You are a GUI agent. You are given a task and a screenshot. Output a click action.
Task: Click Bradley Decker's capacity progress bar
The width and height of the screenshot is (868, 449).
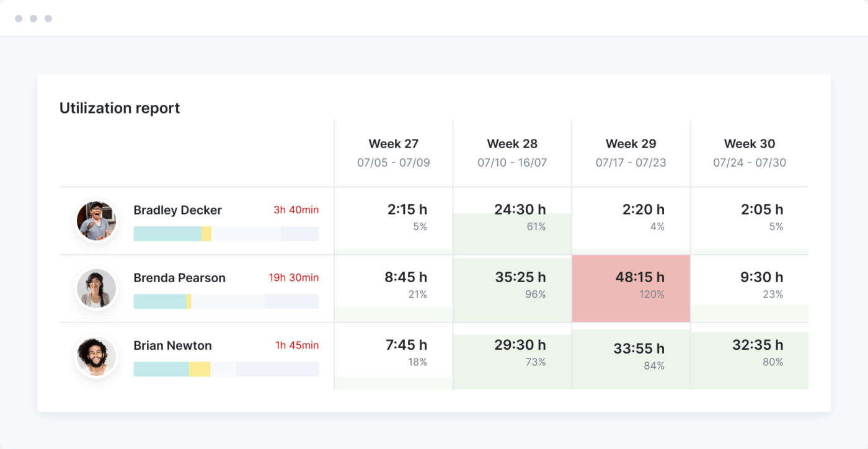tap(226, 234)
